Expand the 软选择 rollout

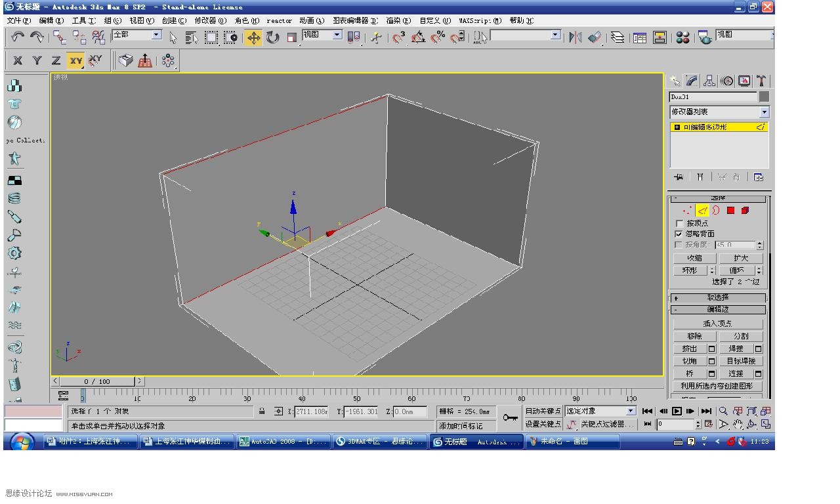(x=718, y=297)
